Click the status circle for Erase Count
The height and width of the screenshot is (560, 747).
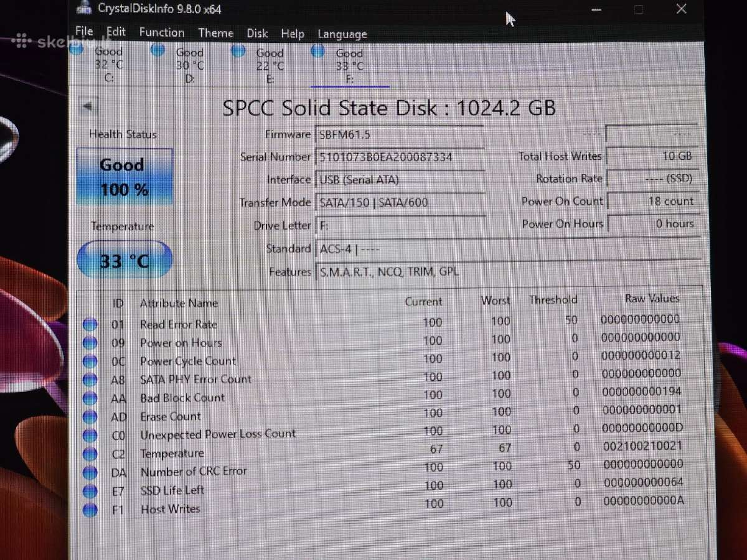point(90,417)
